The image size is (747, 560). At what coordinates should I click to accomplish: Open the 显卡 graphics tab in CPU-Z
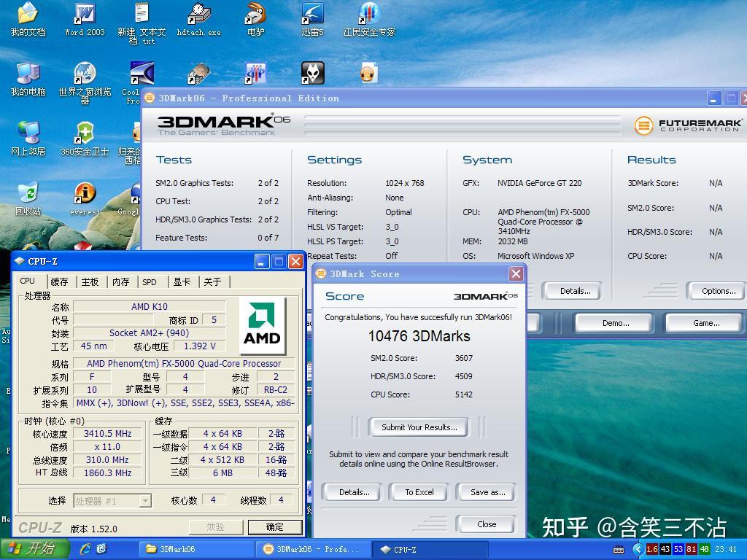click(x=181, y=281)
